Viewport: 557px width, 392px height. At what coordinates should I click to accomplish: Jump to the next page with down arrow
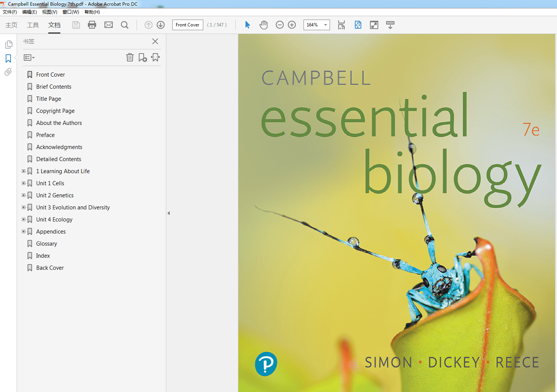pos(160,25)
